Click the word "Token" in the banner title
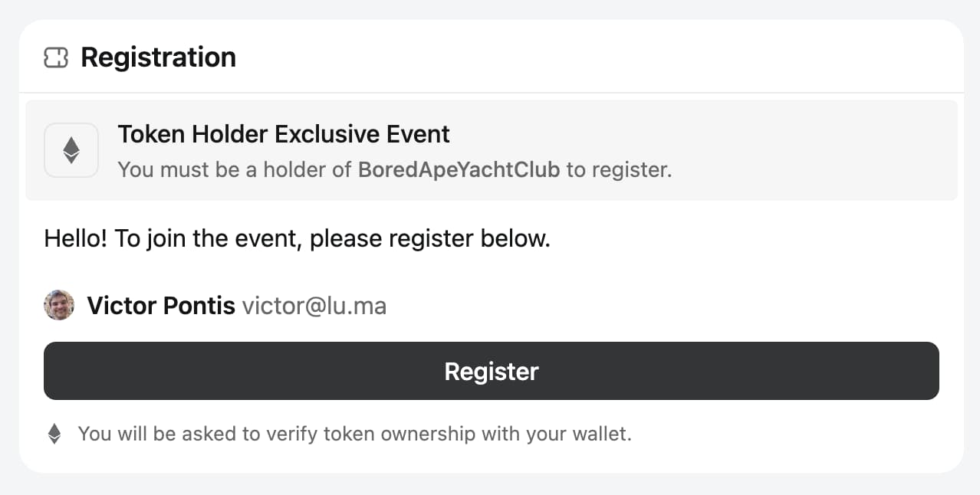980x495 pixels. 151,134
